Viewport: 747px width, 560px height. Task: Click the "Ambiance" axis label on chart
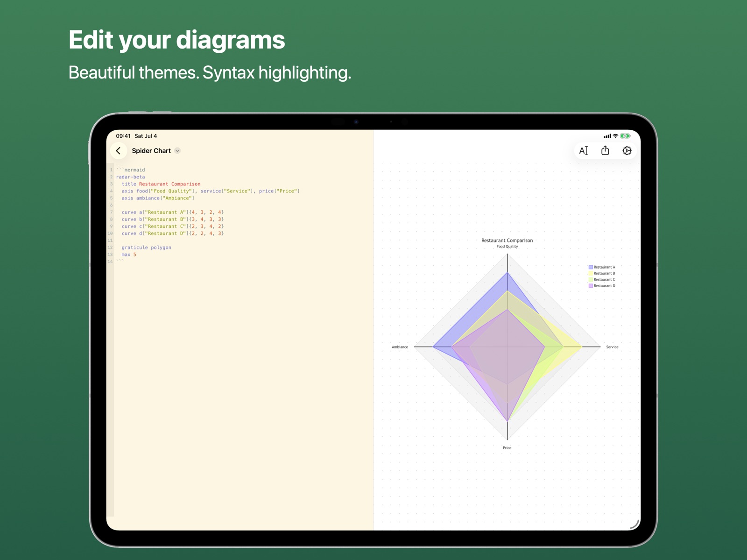pyautogui.click(x=400, y=347)
